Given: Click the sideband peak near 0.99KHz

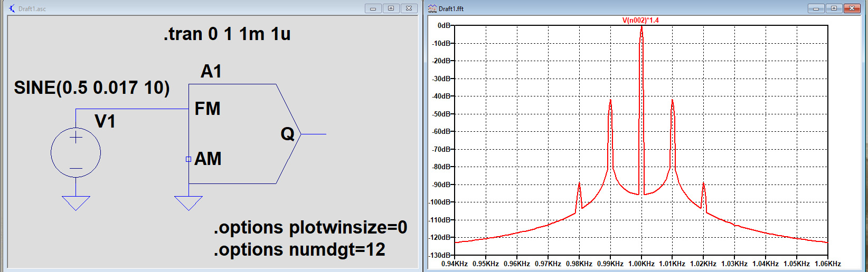Looking at the screenshot, I should coord(610,100).
